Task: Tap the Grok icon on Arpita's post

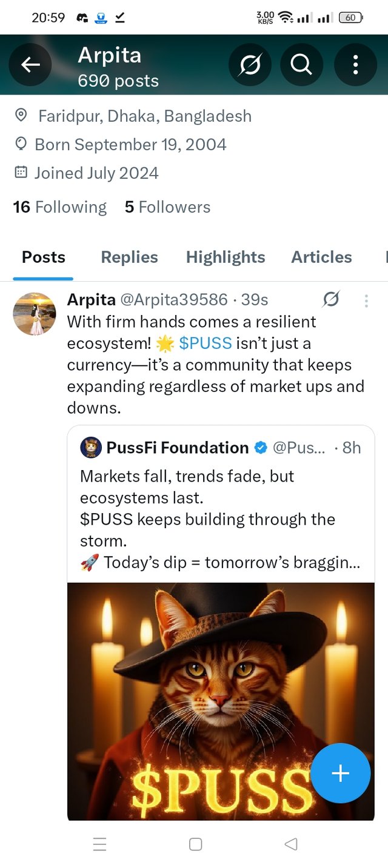Action: (x=331, y=299)
